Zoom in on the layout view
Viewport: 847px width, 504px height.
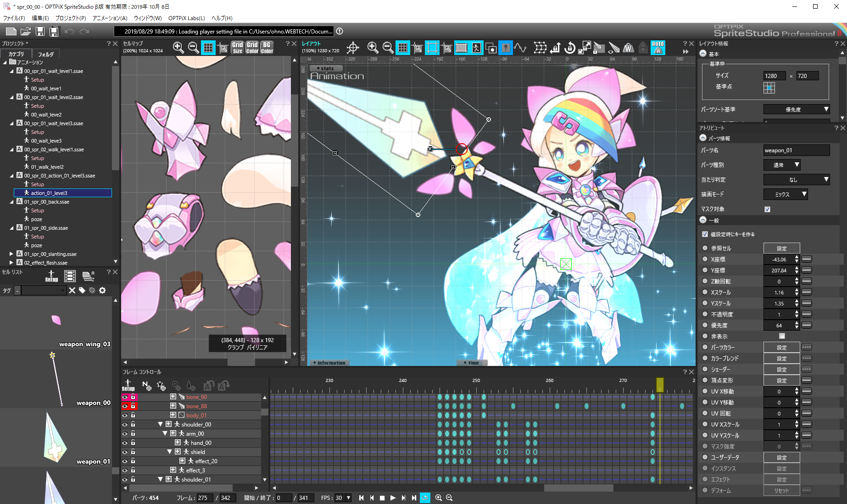click(x=373, y=47)
